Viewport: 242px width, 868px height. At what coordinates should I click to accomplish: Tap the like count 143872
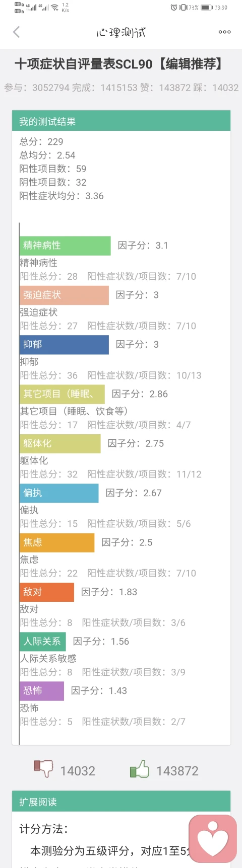[x=177, y=771]
